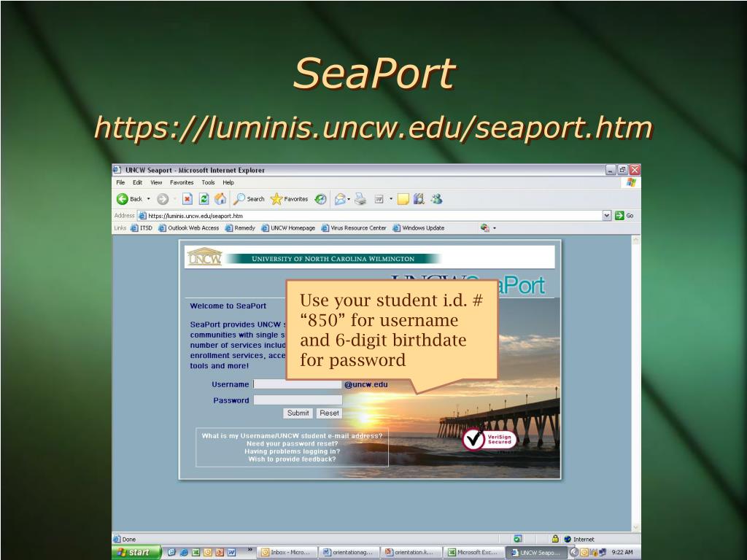The image size is (747, 560).
Task: Open PowerPoint quick launch icon in taskbar
Action: click(220, 553)
